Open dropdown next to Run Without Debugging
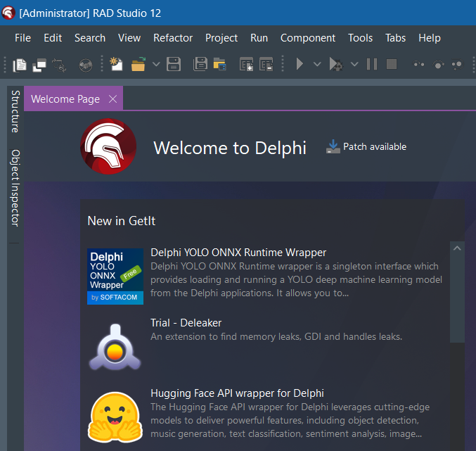The width and height of the screenshot is (476, 451). pyautogui.click(x=317, y=64)
